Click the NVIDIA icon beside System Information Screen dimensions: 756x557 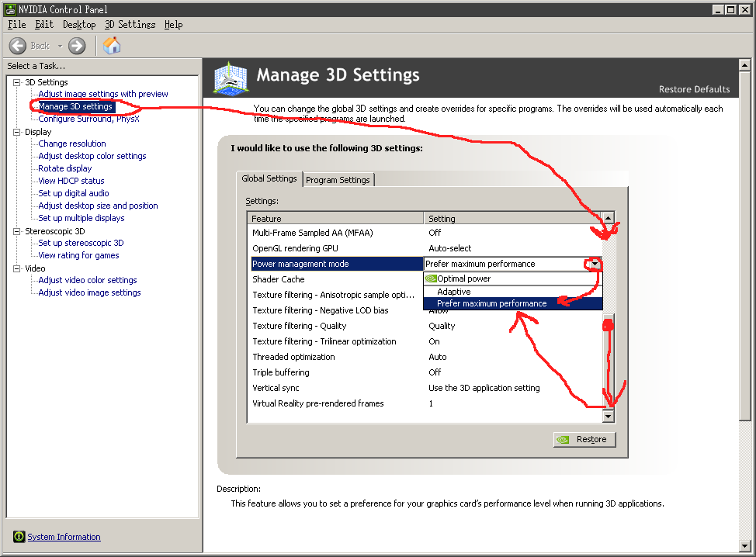point(19,536)
